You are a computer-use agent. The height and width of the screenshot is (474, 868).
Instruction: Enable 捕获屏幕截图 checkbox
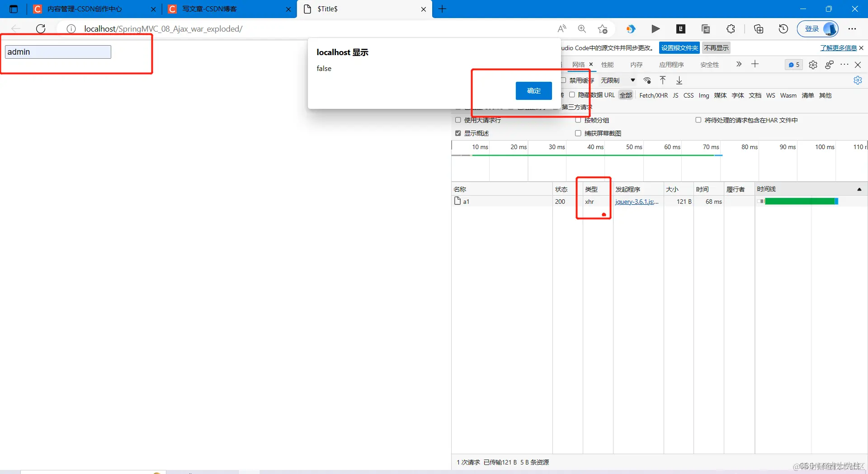(x=578, y=133)
